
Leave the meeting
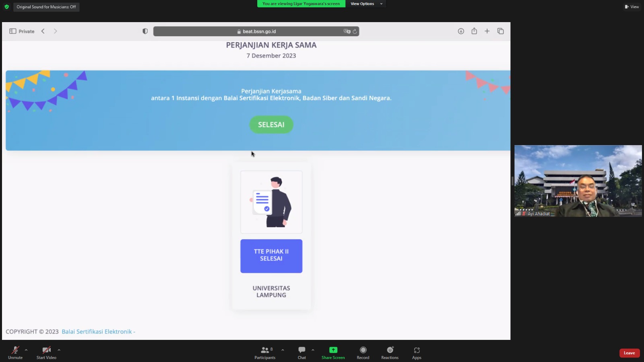pyautogui.click(x=629, y=353)
